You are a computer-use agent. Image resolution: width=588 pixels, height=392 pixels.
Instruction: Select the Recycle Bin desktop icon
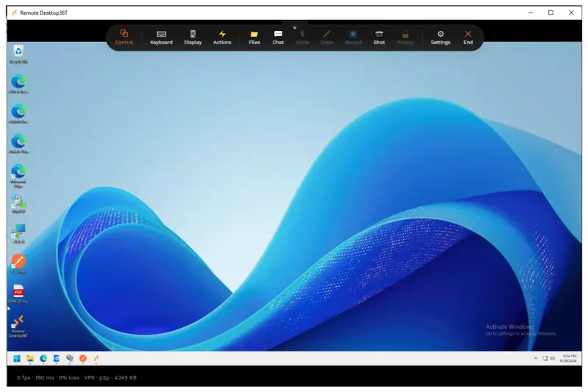[x=18, y=54]
